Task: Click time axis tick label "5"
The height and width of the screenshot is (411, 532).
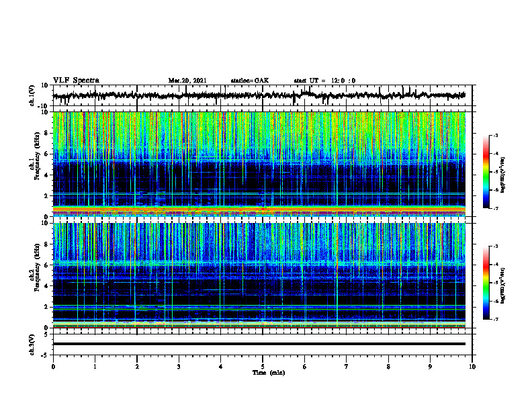Action: click(x=263, y=367)
